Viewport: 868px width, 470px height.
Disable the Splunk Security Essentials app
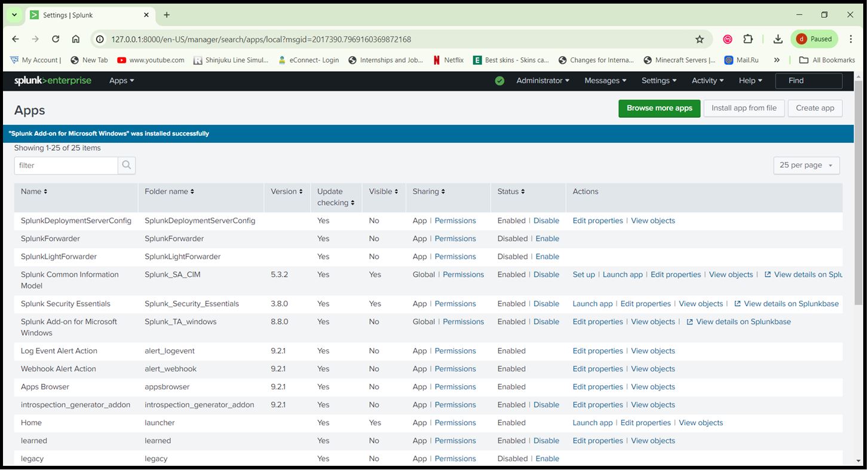click(546, 303)
